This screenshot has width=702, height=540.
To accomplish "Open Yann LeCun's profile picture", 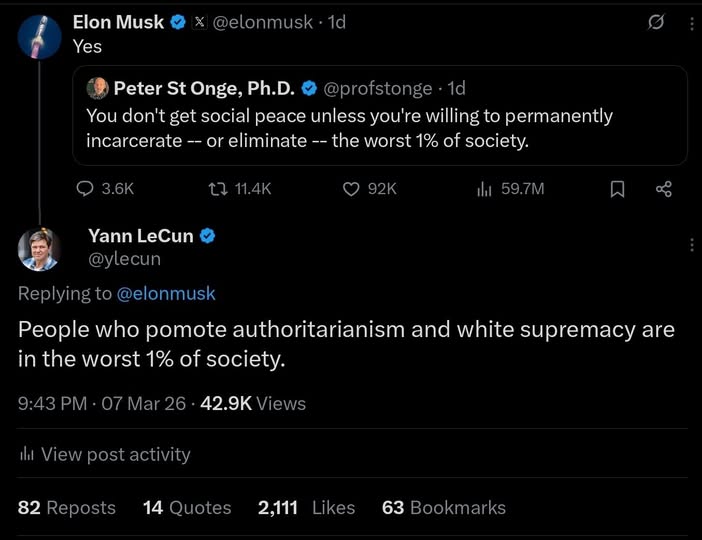I will click(x=38, y=249).
